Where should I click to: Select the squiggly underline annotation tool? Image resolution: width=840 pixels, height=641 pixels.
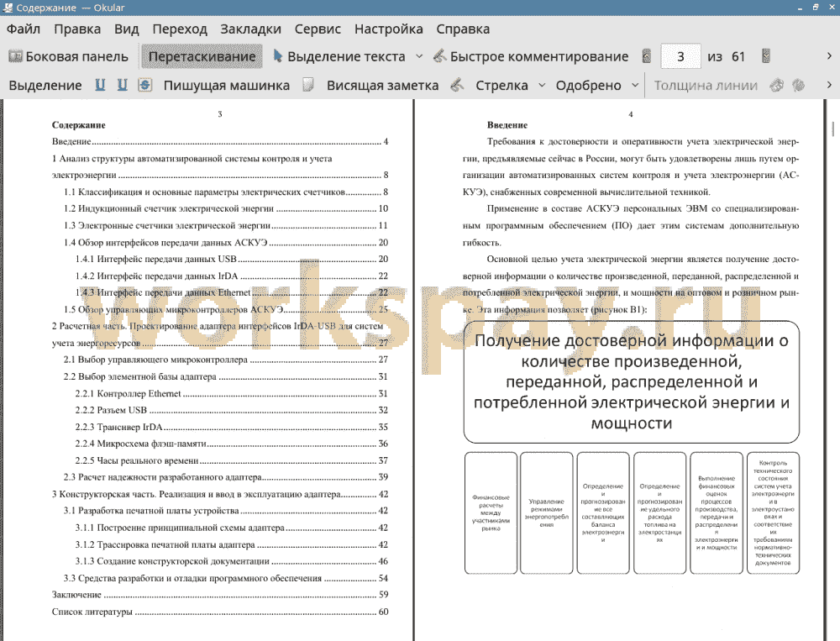123,85
